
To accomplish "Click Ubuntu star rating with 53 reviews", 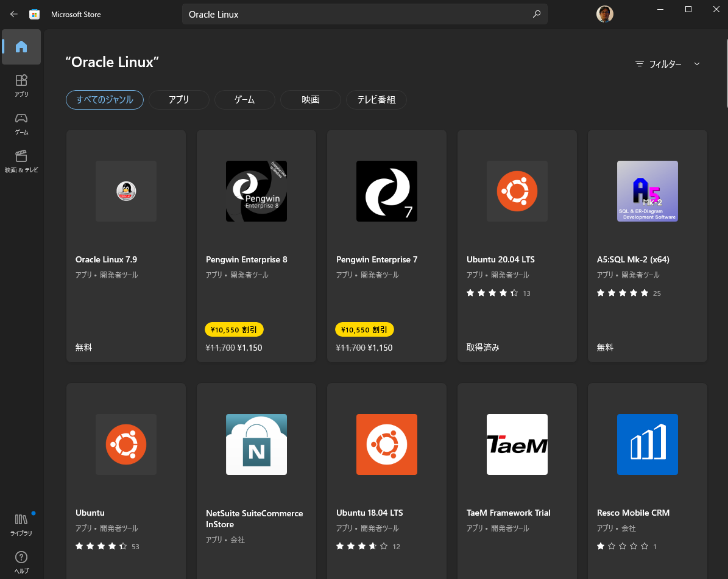I will coord(101,547).
